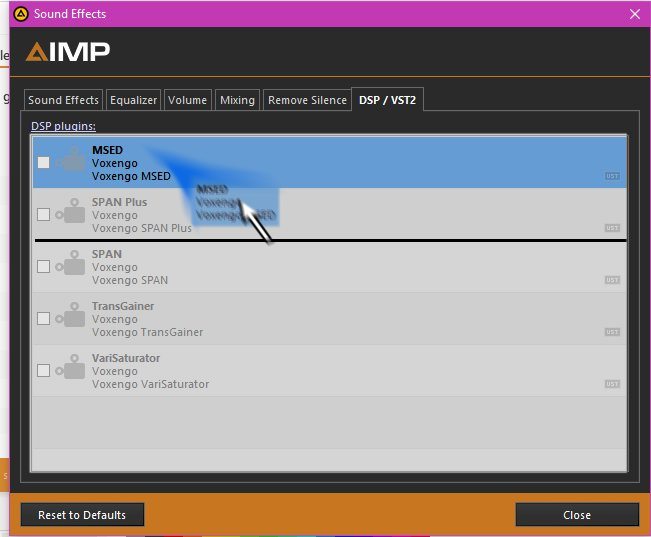
Task: Click the AIMP title bar icon
Action: [x=21, y=14]
